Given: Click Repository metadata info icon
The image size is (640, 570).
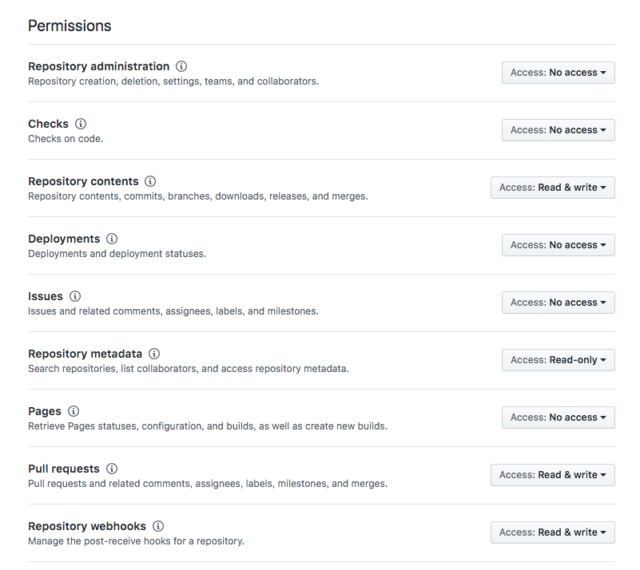Looking at the screenshot, I should tap(154, 354).
